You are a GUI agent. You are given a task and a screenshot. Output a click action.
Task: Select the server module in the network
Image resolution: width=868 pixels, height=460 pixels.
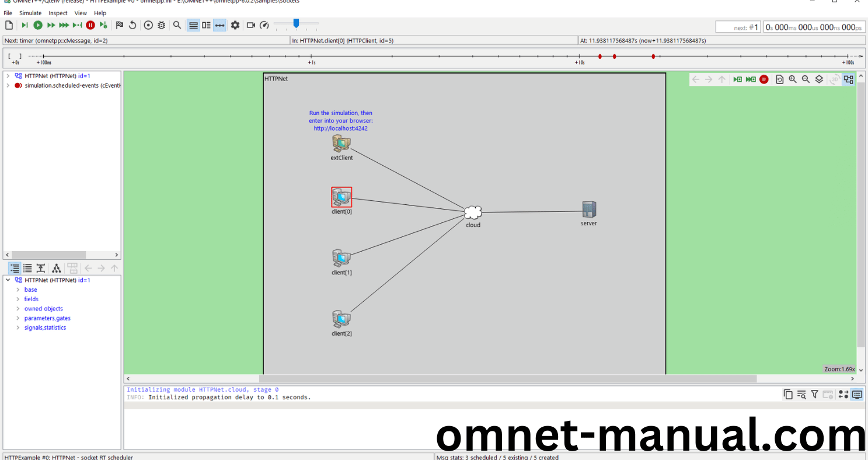589,210
